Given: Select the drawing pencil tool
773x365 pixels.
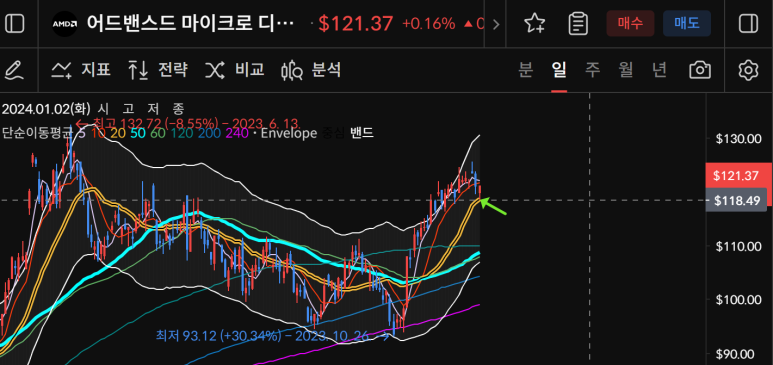Looking at the screenshot, I should (x=14, y=71).
